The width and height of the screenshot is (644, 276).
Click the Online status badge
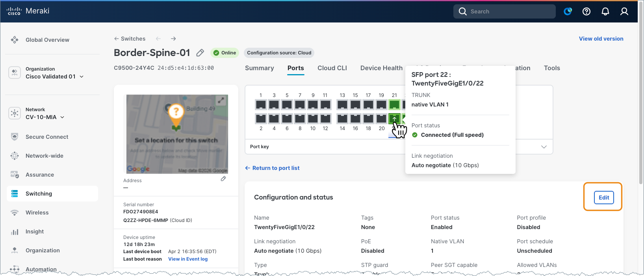click(225, 53)
